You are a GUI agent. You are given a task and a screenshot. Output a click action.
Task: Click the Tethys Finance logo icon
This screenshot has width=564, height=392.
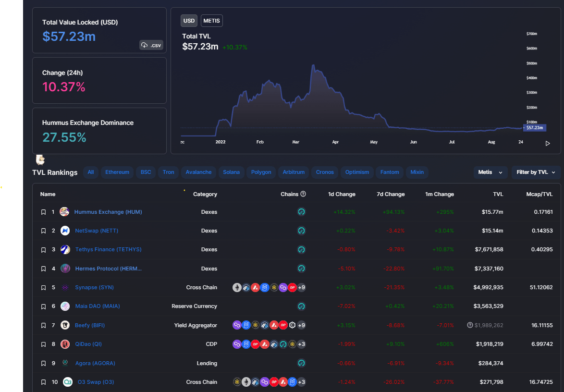point(65,249)
